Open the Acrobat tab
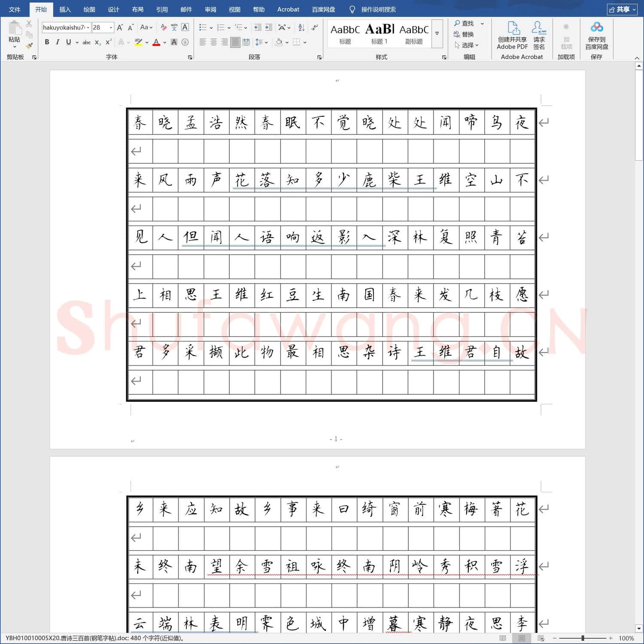This screenshot has height=644, width=644. (288, 9)
